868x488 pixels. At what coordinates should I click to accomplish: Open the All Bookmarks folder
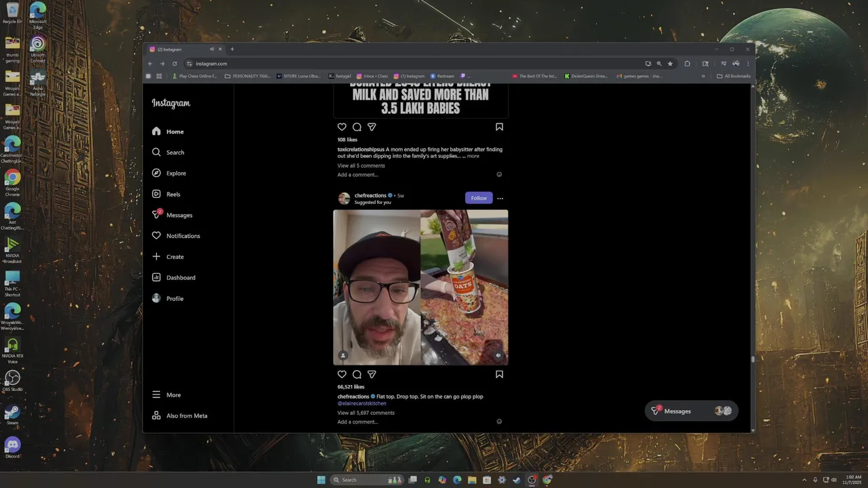click(x=734, y=76)
